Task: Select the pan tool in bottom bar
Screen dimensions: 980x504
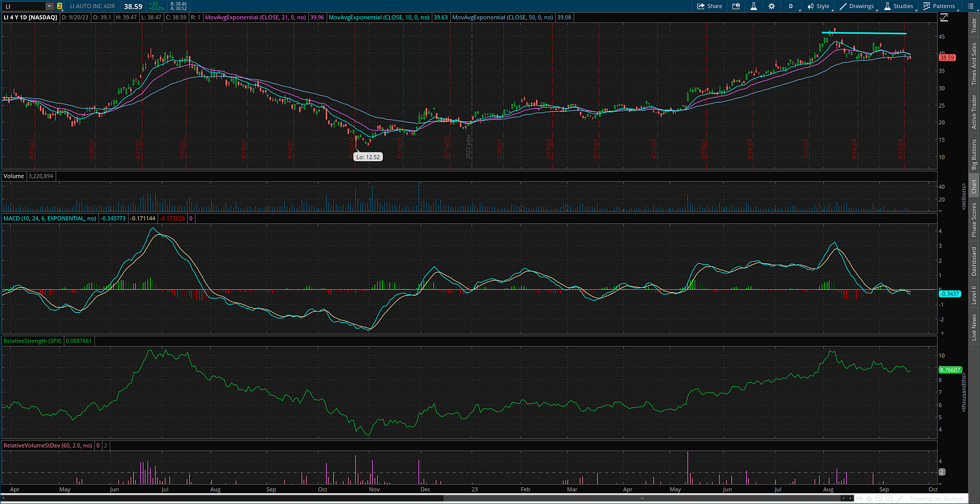Action: click(859, 498)
